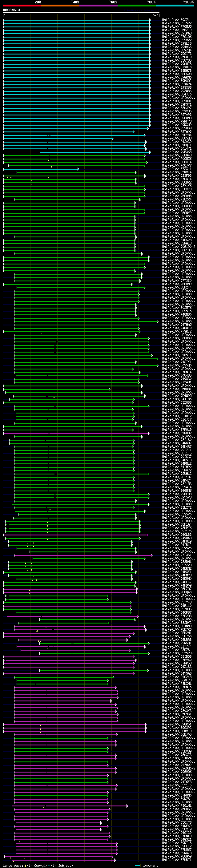Select hit label UniRef100_B2RAL3
The height and width of the screenshot is (868, 197).
click(176, 243)
